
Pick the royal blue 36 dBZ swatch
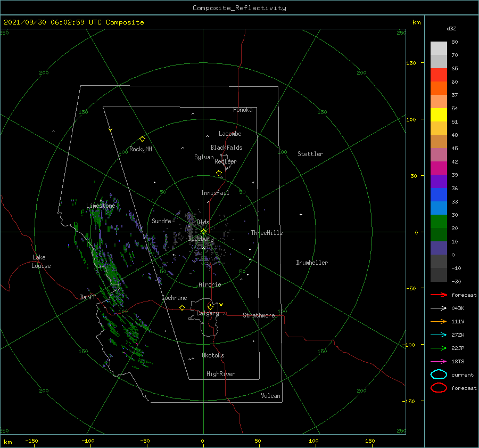439,195
